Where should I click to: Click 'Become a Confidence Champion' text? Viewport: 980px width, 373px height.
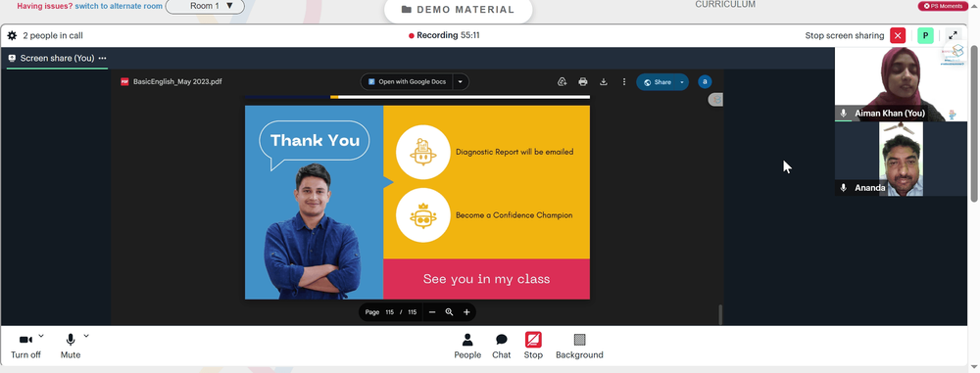pyautogui.click(x=514, y=215)
